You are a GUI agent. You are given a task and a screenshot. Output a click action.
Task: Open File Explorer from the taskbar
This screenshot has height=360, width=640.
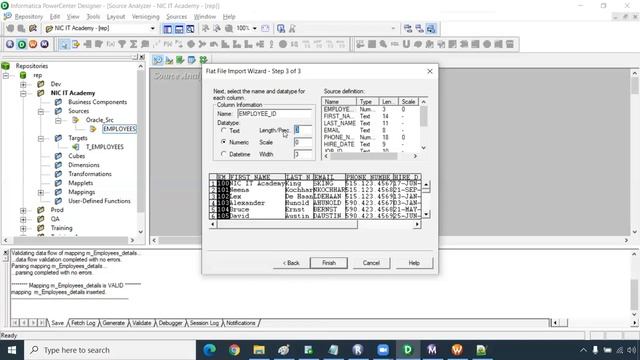tap(259, 350)
